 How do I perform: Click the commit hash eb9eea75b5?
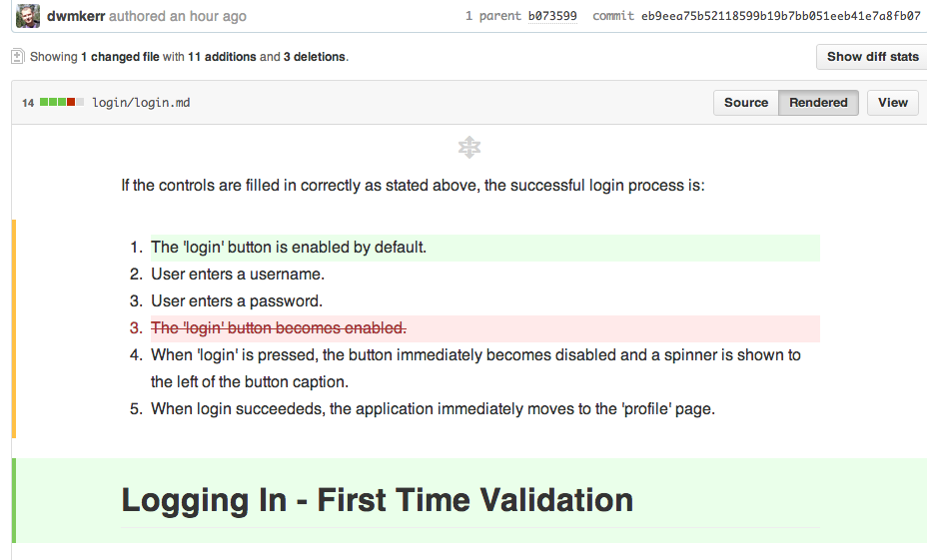click(x=781, y=16)
